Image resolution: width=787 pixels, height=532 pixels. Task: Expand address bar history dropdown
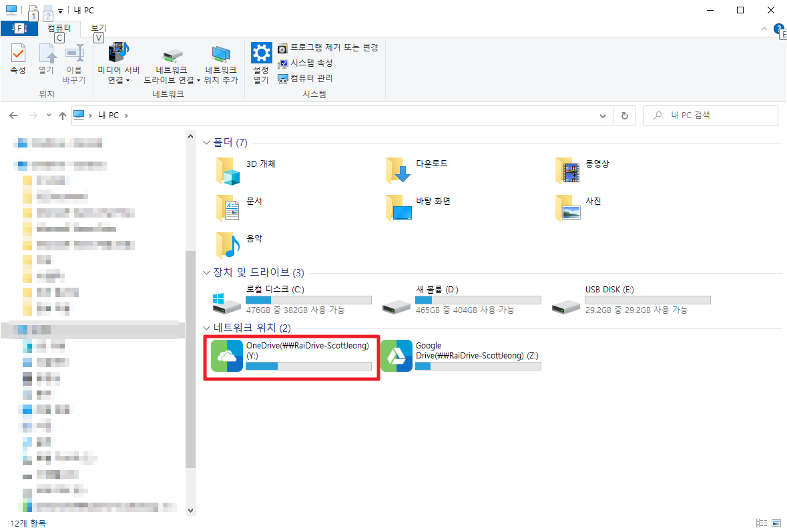[602, 116]
